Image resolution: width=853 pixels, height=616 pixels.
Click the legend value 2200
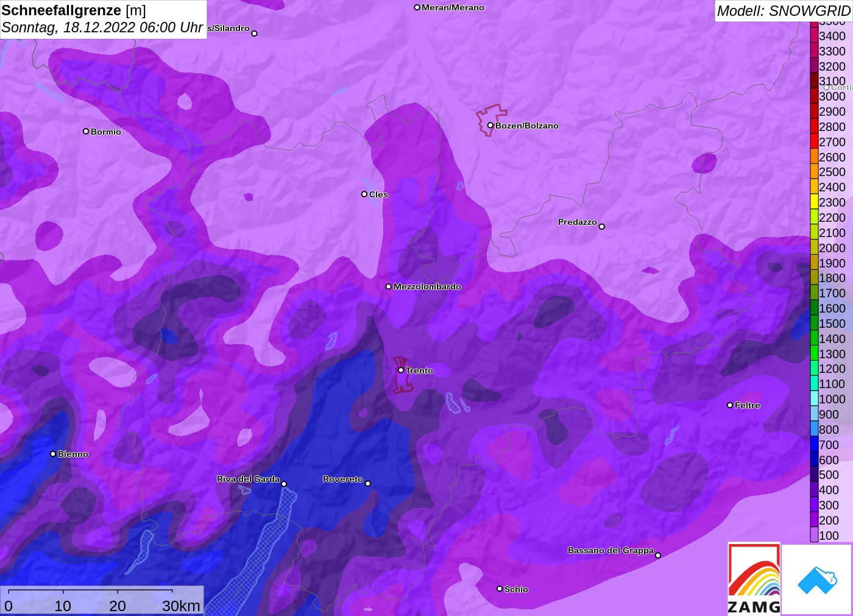click(832, 218)
